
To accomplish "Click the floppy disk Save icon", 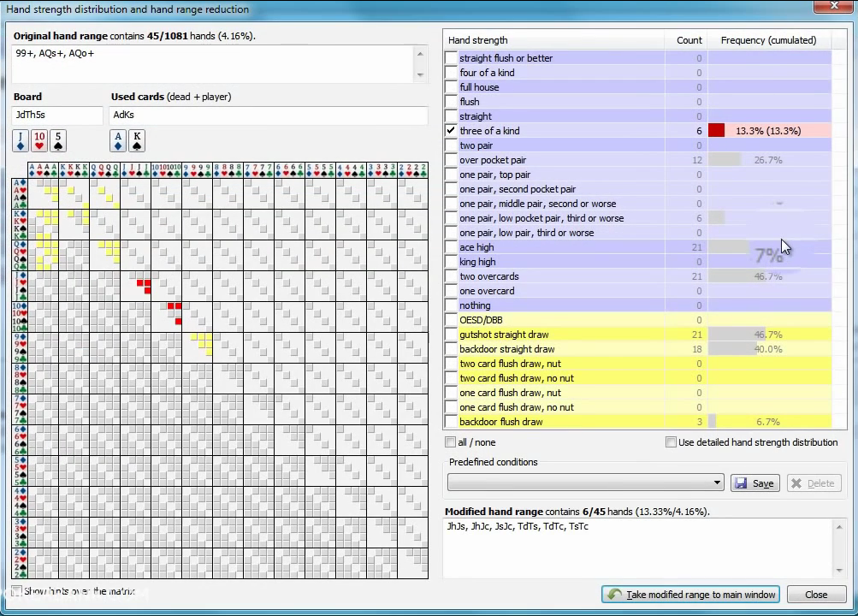I will [x=741, y=483].
